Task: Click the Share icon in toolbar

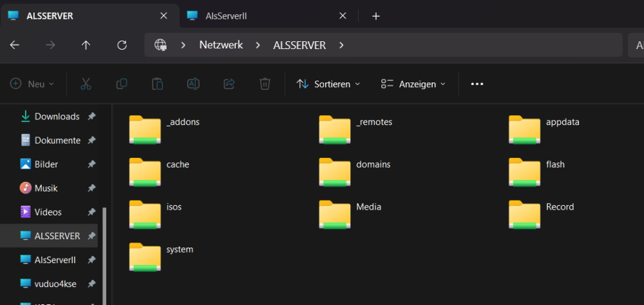Action: (229, 84)
